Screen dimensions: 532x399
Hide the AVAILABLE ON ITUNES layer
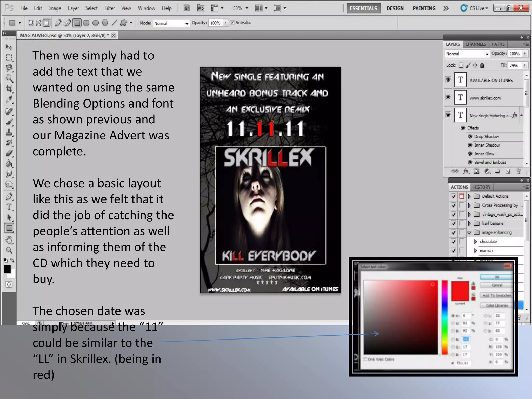pos(448,79)
